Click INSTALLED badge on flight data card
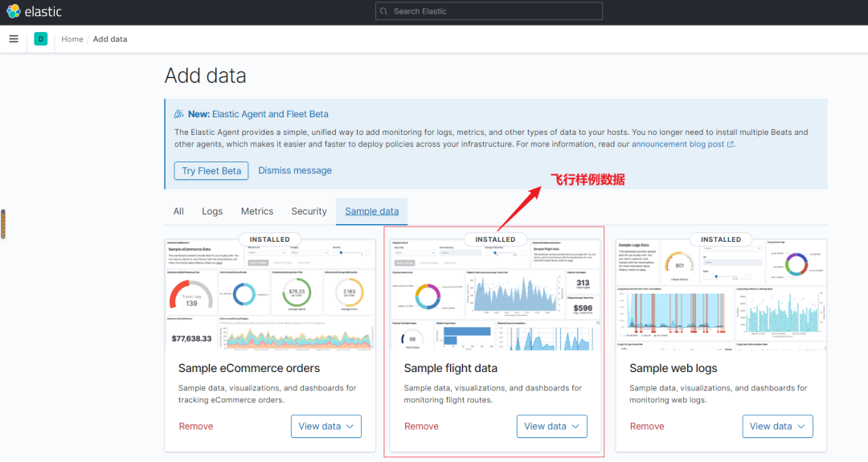 (495, 239)
